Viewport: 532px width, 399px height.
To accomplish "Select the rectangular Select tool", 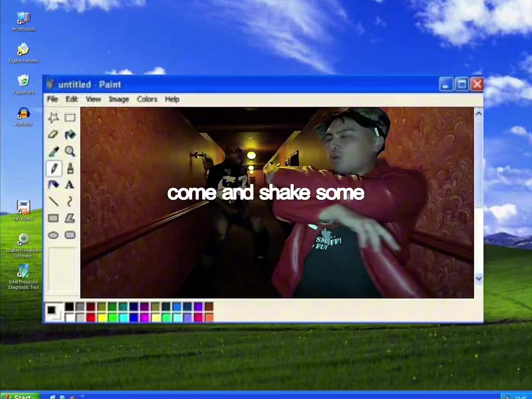I will [70, 117].
